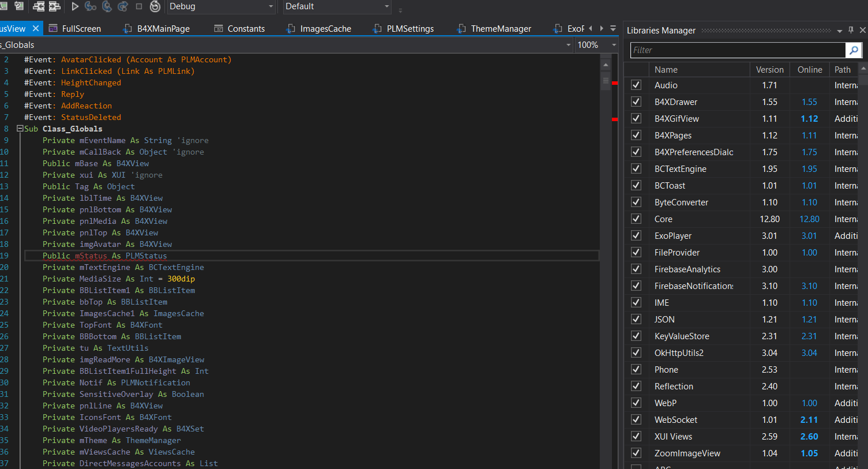Uncheck the B4XGifView library checkbox
Image resolution: width=868 pixels, height=469 pixels.
[x=636, y=118]
